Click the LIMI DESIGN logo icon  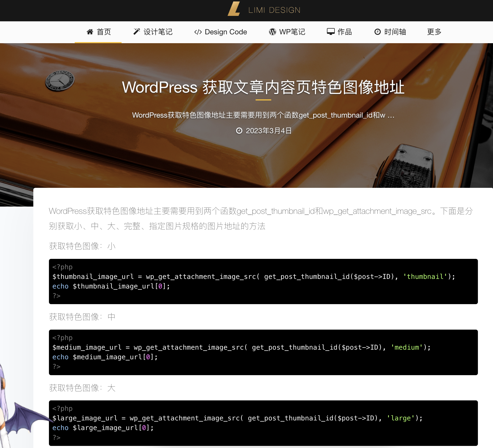point(234,9)
